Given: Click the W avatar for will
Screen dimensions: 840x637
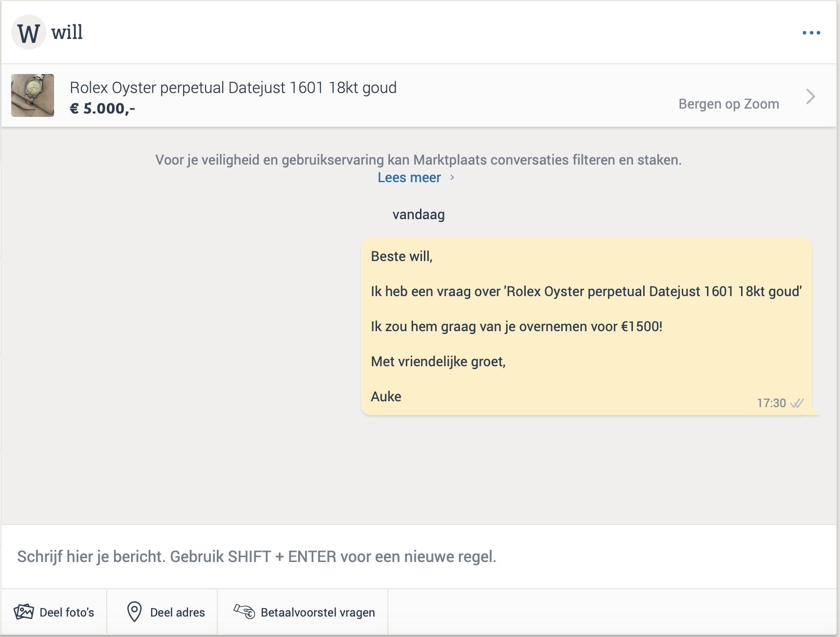Looking at the screenshot, I should click(x=29, y=32).
